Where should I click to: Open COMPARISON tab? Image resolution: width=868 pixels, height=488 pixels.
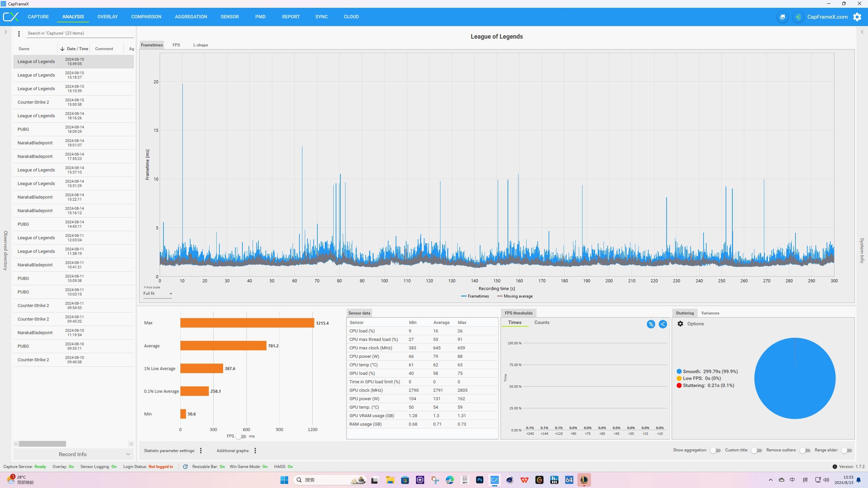pyautogui.click(x=146, y=17)
